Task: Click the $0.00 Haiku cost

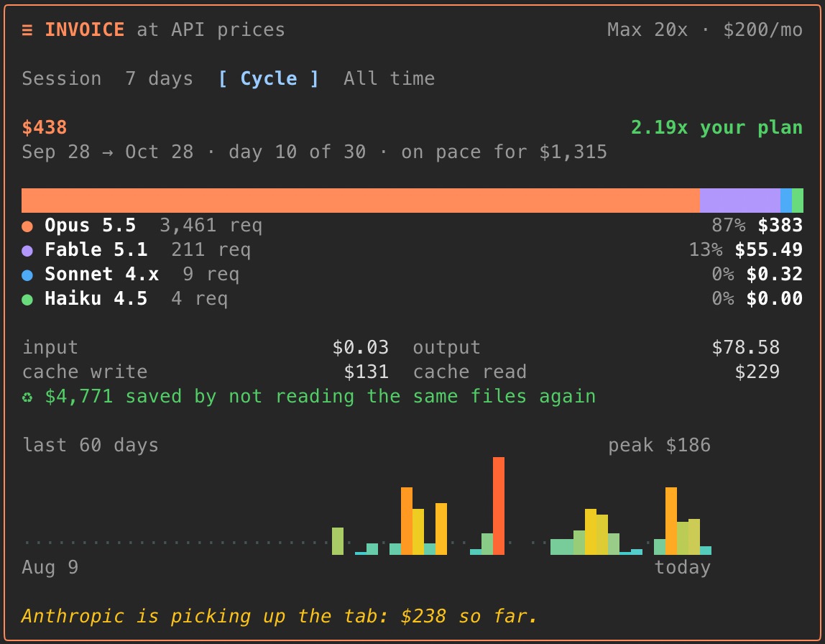Action: (x=775, y=298)
